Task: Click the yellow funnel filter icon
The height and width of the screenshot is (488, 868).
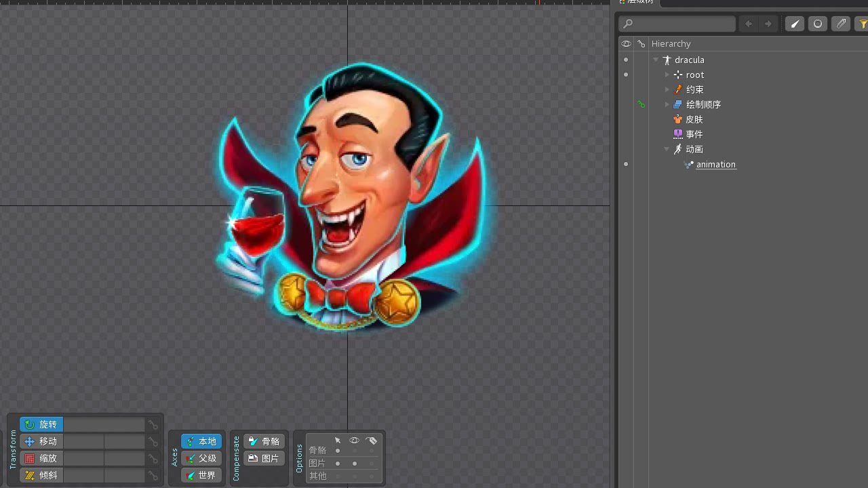Action: tap(863, 24)
